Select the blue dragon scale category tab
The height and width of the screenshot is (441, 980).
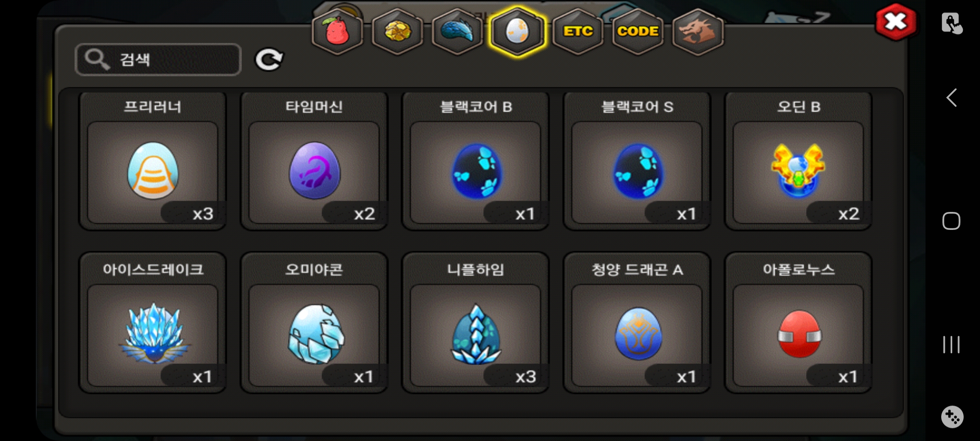457,31
